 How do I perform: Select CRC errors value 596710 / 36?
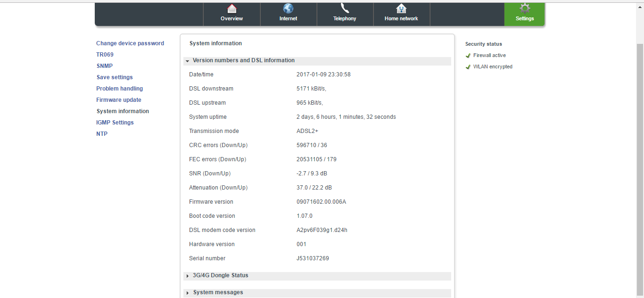(x=312, y=145)
